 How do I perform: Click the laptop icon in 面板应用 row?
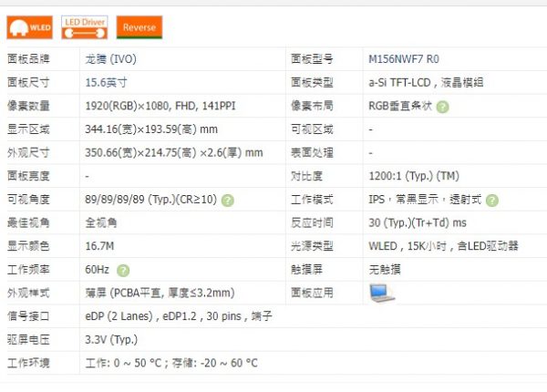point(381,293)
